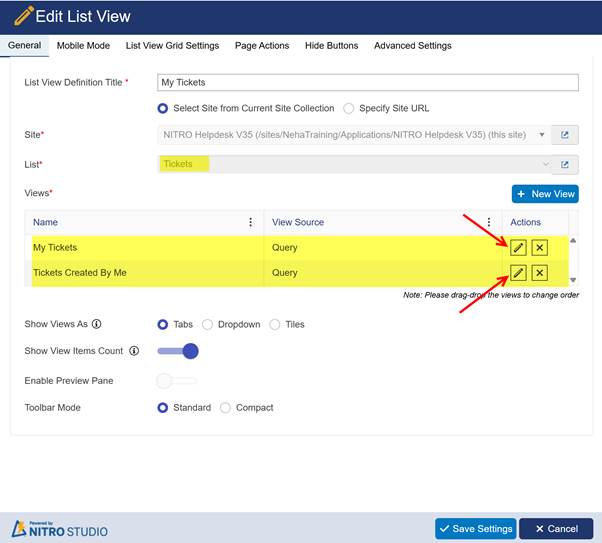Click in List View Definition Title field

click(x=367, y=83)
